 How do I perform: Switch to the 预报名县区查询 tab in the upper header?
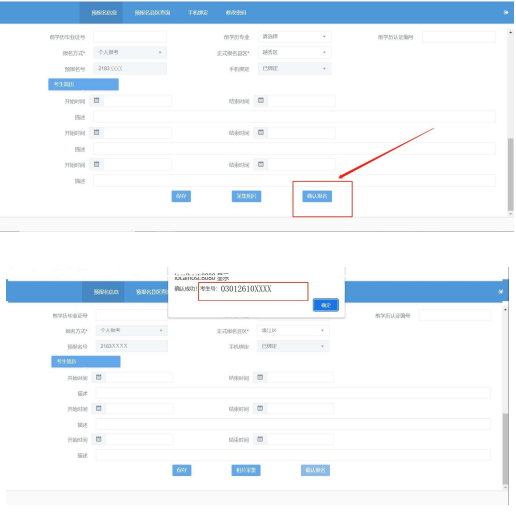[152, 13]
